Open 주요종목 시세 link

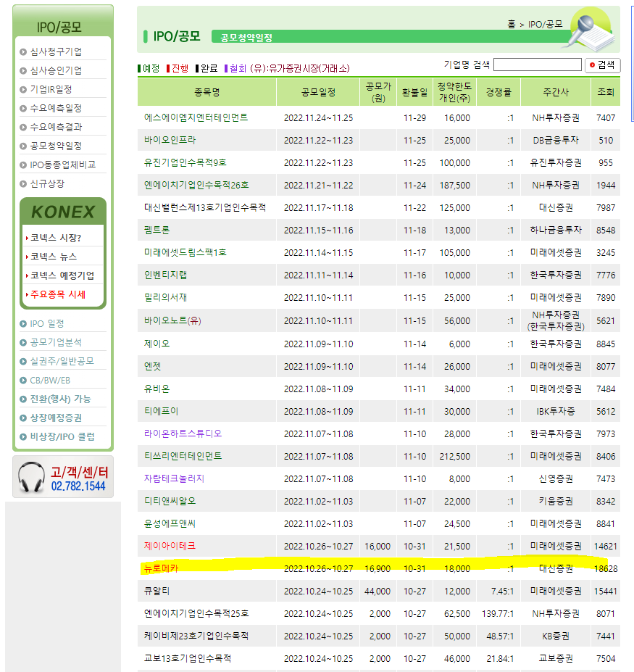[x=58, y=295]
